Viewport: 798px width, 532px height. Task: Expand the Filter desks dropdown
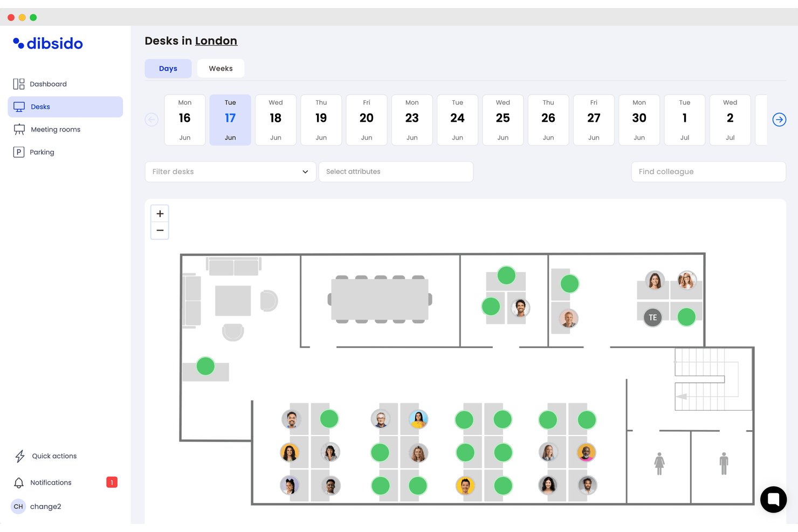[230, 171]
